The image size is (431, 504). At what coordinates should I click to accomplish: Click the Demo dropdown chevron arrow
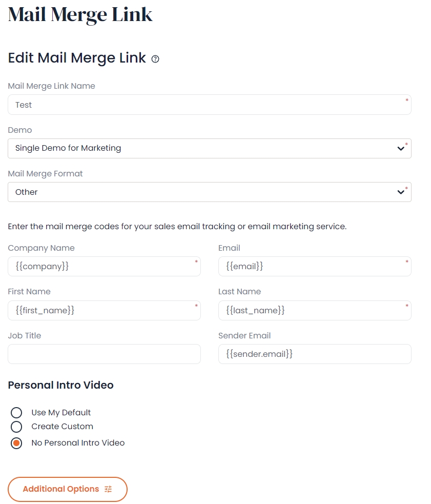click(x=401, y=149)
